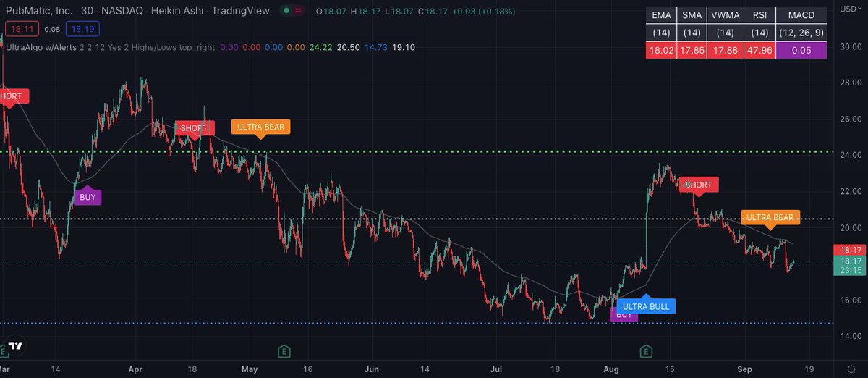Click the 30 interval in chart title
This screenshot has height=378, width=868.
pyautogui.click(x=88, y=11)
